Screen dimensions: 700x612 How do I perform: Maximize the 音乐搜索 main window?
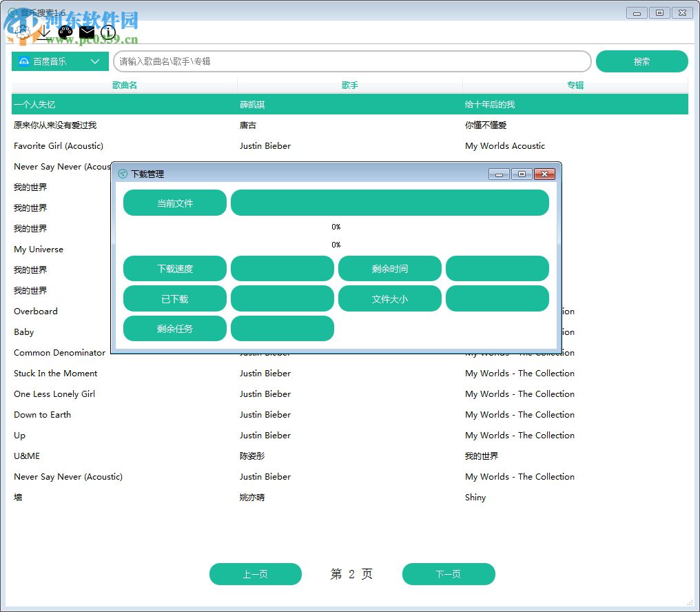click(659, 13)
